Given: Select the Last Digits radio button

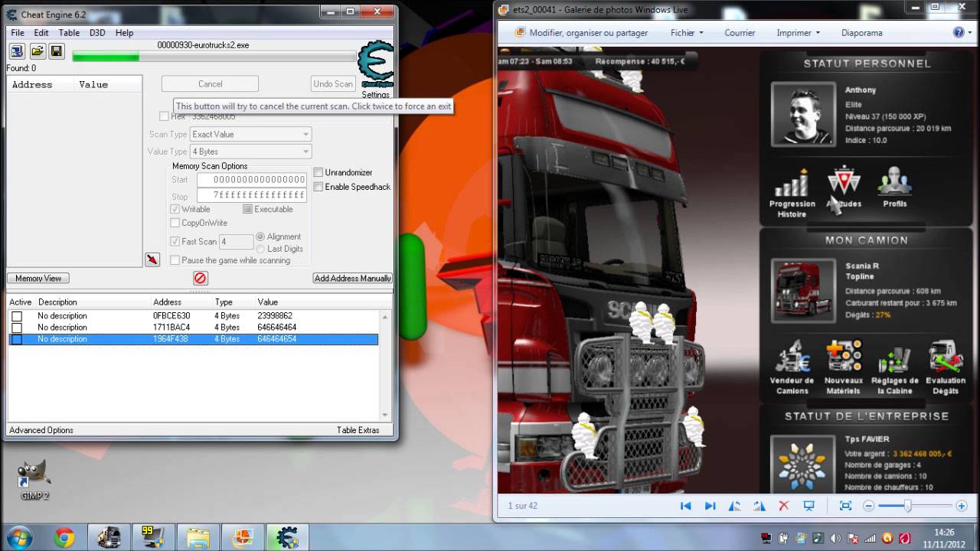Looking at the screenshot, I should (260, 249).
